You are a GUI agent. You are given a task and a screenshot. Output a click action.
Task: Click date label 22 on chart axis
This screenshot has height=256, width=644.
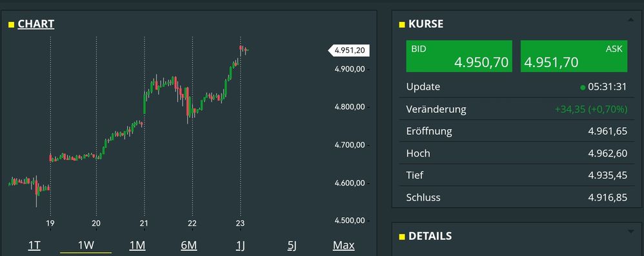(x=192, y=224)
